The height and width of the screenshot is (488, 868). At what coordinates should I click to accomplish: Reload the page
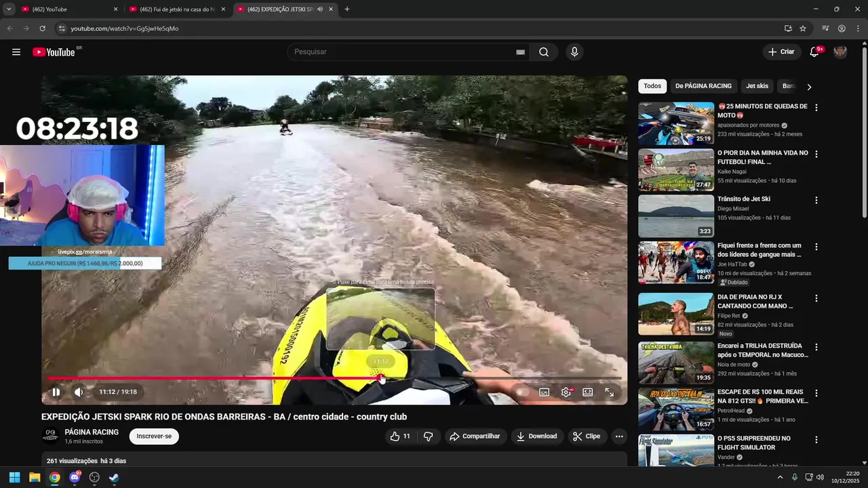(x=42, y=28)
